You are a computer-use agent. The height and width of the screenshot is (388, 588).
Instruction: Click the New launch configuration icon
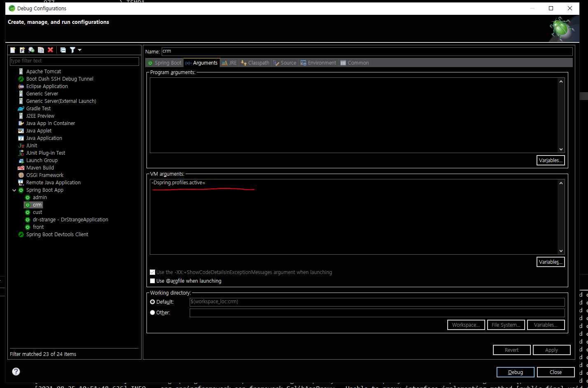coord(13,50)
